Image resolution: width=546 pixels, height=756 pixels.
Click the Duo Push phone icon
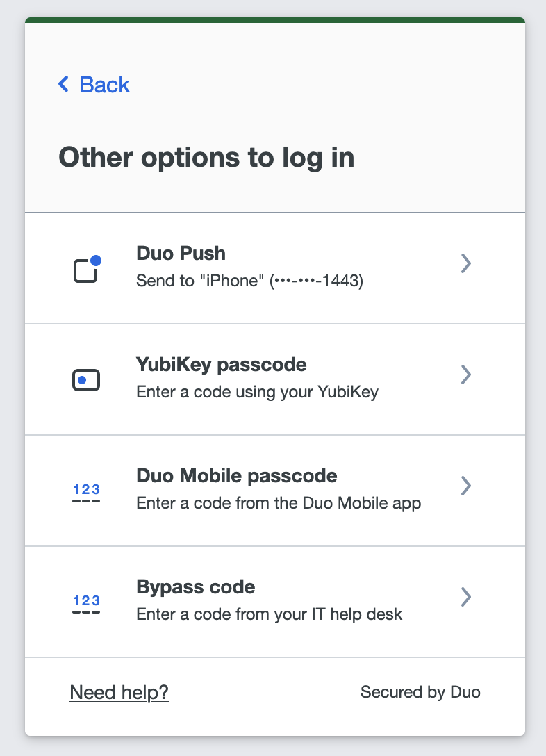tap(87, 269)
